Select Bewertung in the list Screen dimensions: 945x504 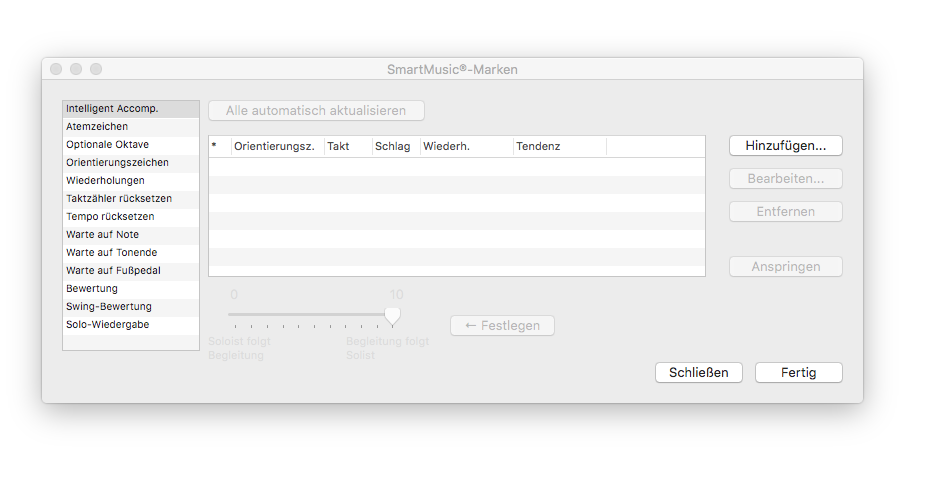point(131,289)
